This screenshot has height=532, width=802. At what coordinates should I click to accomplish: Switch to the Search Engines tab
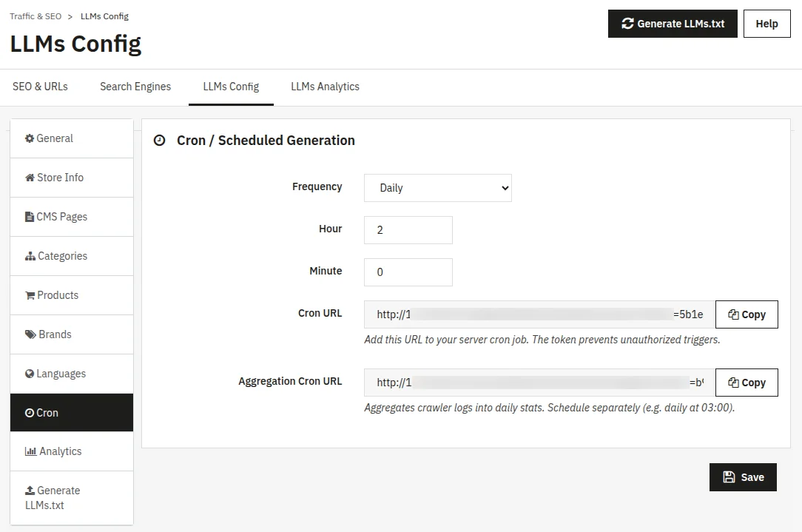click(x=135, y=87)
